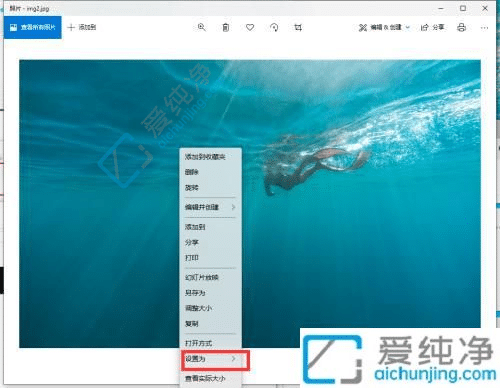Maximize the Photos window

pos(463,8)
